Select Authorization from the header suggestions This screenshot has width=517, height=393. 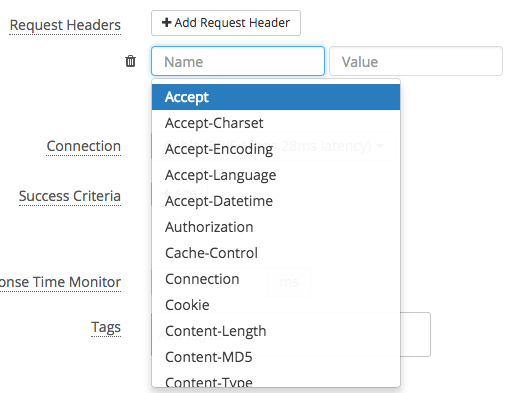pyautogui.click(x=276, y=227)
